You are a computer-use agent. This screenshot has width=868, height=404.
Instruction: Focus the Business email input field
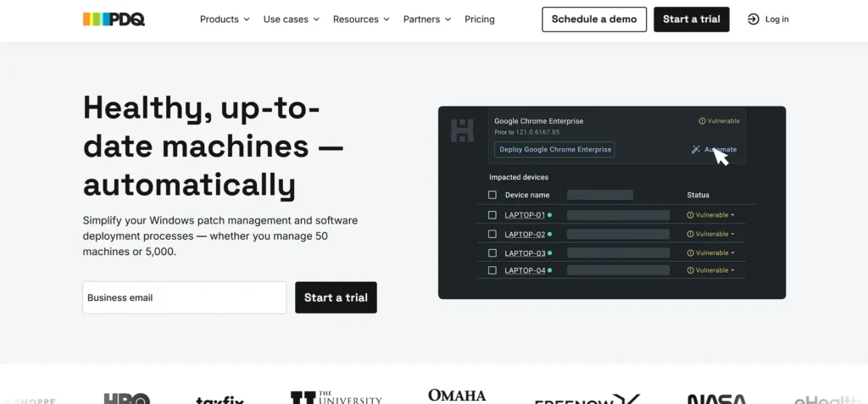(184, 297)
